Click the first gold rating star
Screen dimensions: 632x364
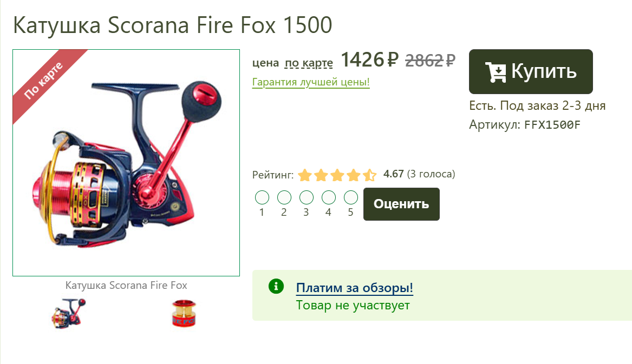point(305,175)
